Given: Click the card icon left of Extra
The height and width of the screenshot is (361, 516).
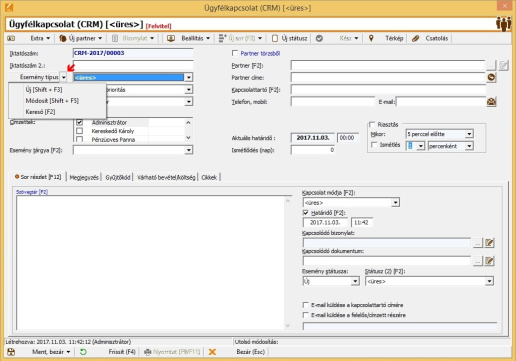Looking at the screenshot, I should click(x=11, y=38).
